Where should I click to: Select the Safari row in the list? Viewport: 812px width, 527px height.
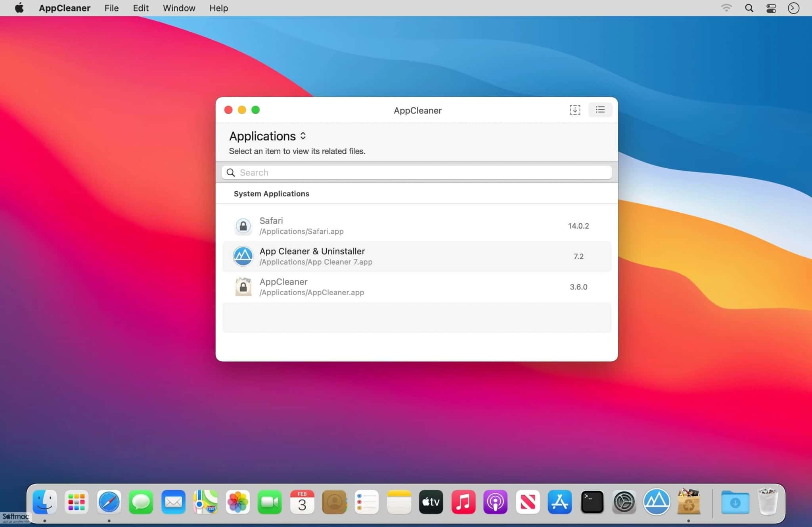pyautogui.click(x=417, y=226)
